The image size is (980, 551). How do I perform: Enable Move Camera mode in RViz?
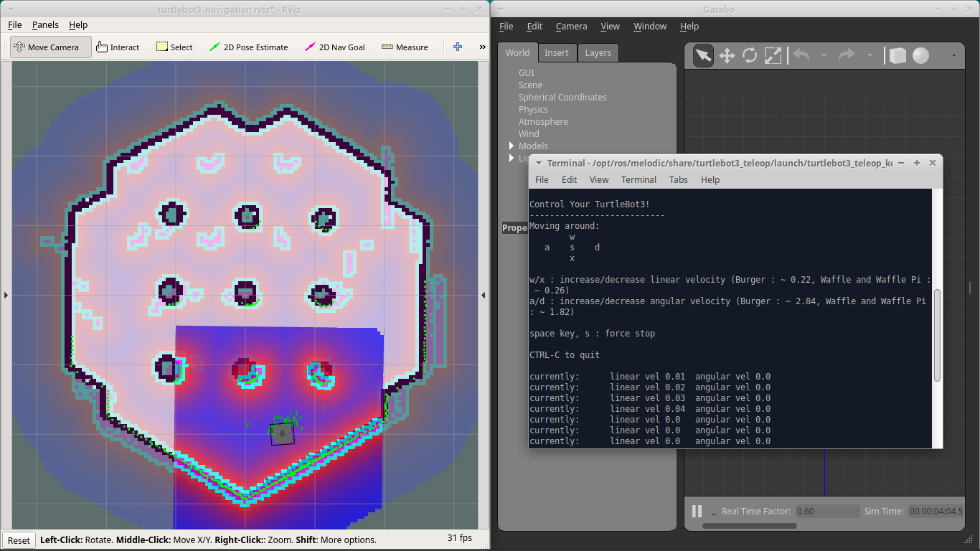click(50, 47)
